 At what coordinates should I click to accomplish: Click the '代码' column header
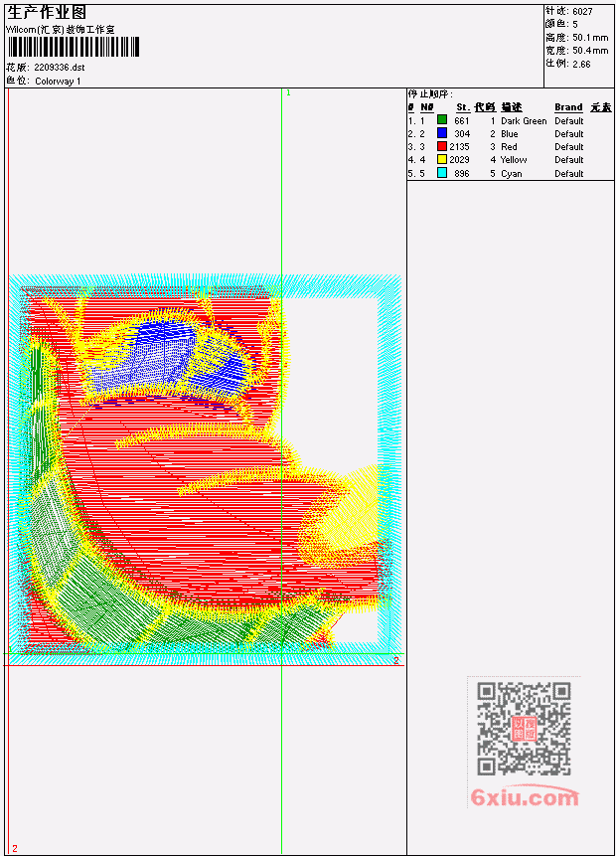click(x=485, y=107)
